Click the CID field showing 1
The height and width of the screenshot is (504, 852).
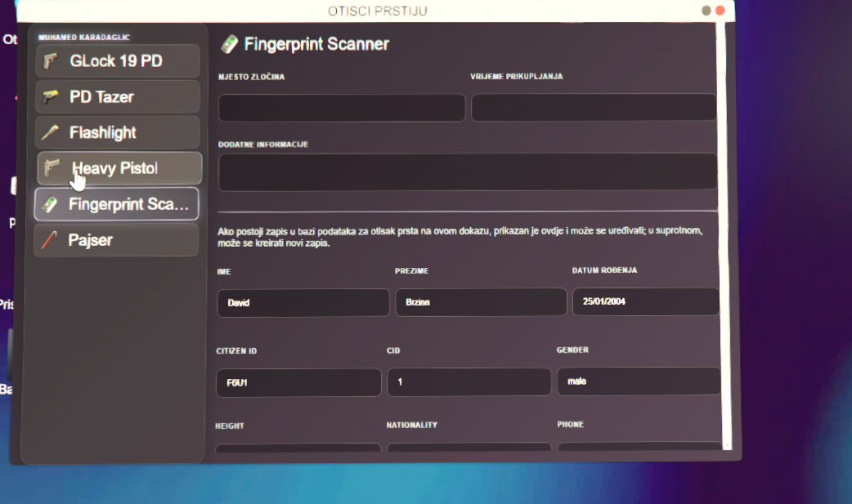point(469,381)
